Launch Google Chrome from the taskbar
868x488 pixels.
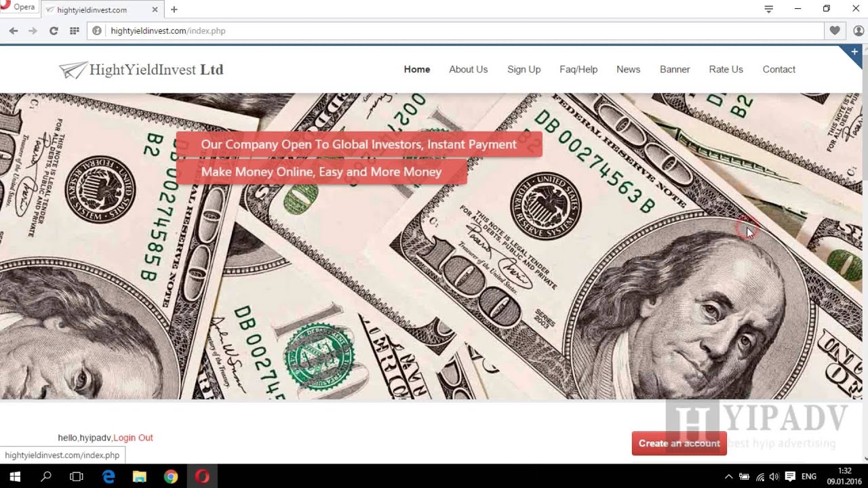(171, 476)
